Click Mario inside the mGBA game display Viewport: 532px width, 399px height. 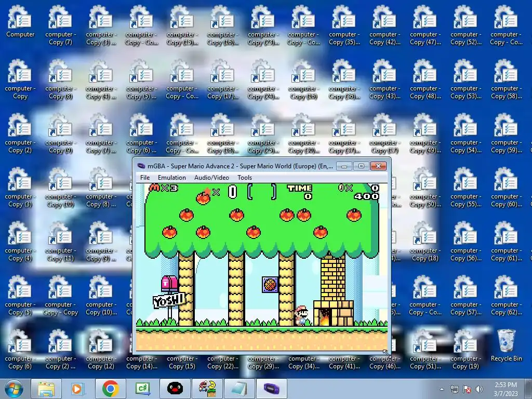(x=301, y=315)
